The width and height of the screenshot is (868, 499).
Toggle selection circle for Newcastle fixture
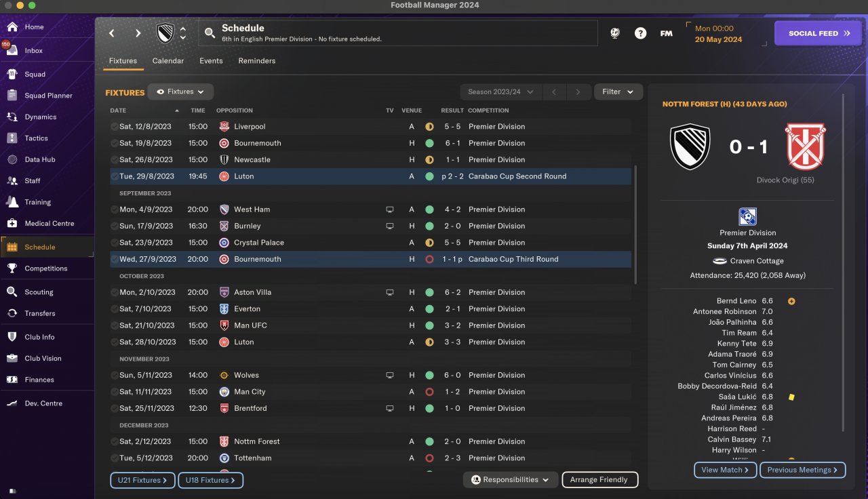pos(114,160)
